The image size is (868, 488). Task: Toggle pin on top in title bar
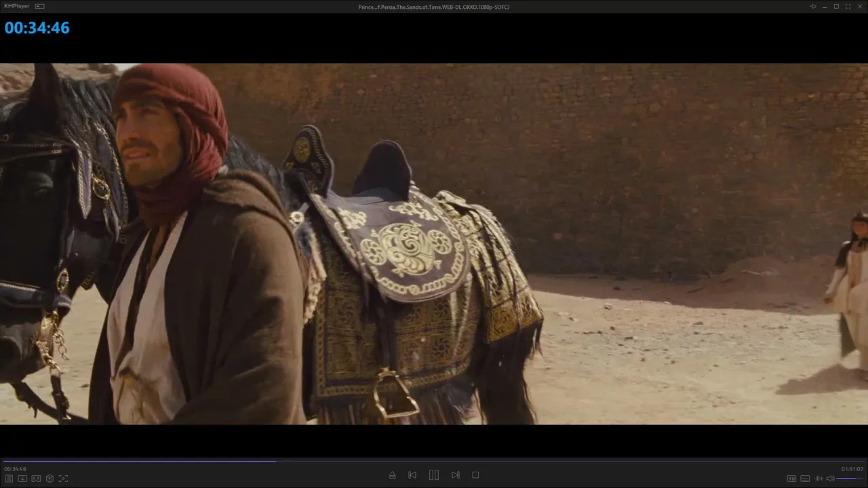813,6
